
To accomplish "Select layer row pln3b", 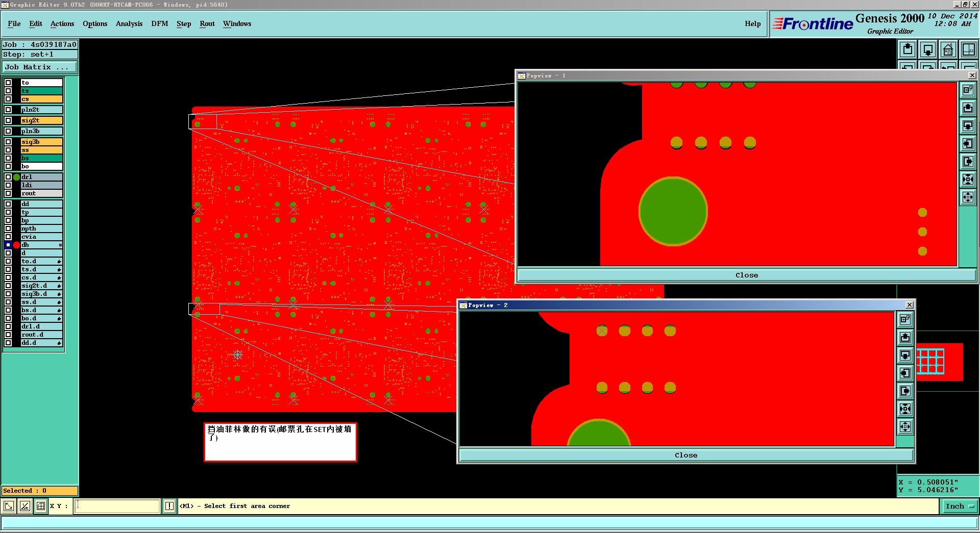I will coord(41,131).
